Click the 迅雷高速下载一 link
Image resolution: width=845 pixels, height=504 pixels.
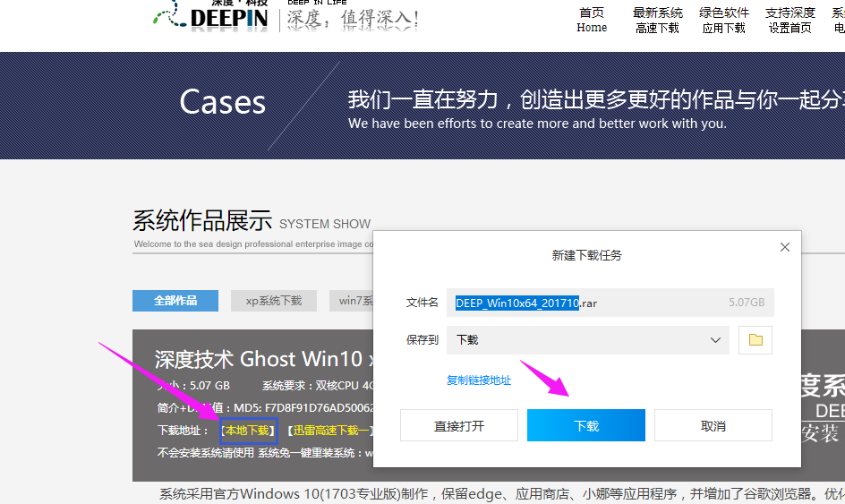(328, 431)
